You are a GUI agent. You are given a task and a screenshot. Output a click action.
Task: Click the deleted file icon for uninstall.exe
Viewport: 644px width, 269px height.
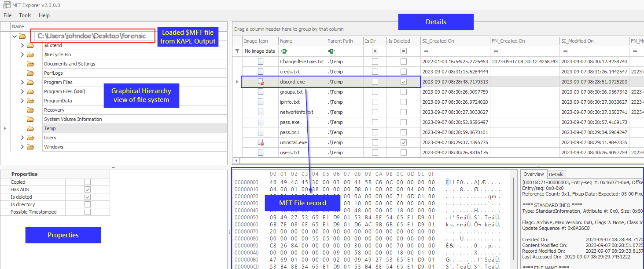click(261, 142)
